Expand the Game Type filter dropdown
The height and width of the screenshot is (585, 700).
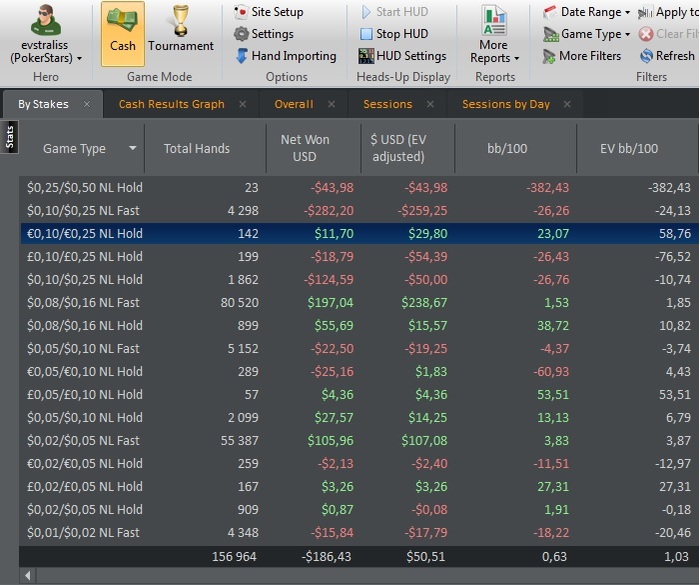(586, 34)
